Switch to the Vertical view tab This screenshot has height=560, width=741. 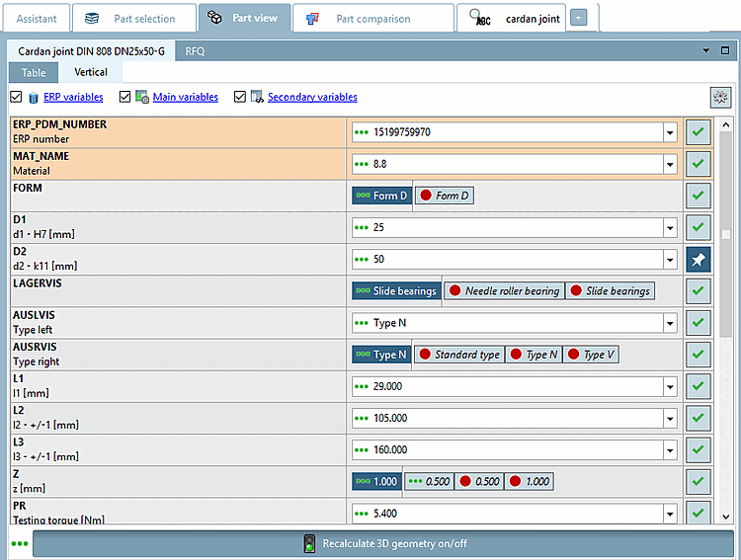pyautogui.click(x=91, y=72)
